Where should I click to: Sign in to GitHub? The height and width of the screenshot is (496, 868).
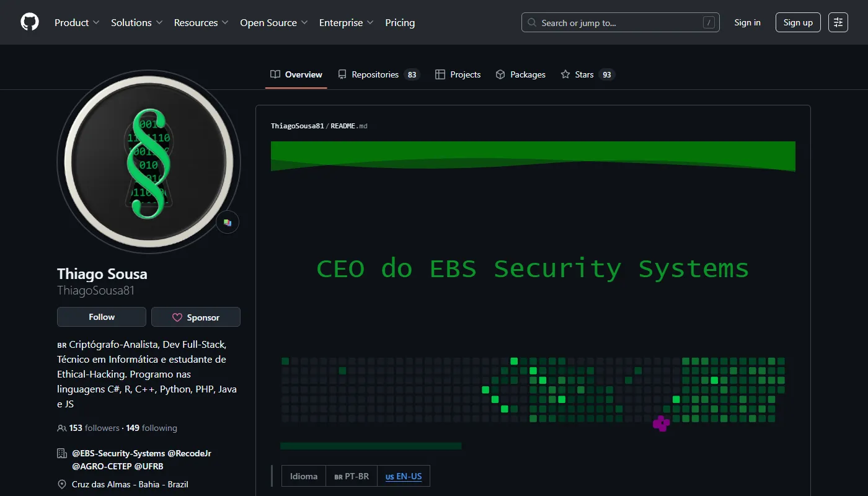[x=747, y=22]
